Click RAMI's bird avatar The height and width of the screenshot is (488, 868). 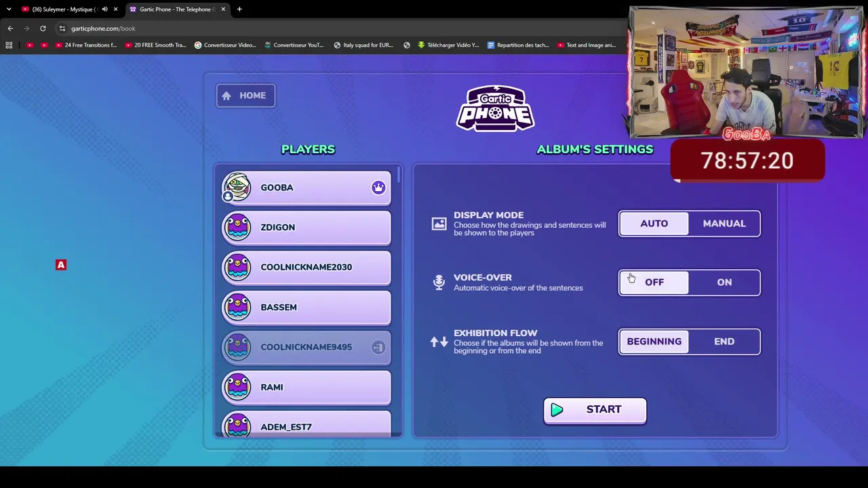(237, 387)
